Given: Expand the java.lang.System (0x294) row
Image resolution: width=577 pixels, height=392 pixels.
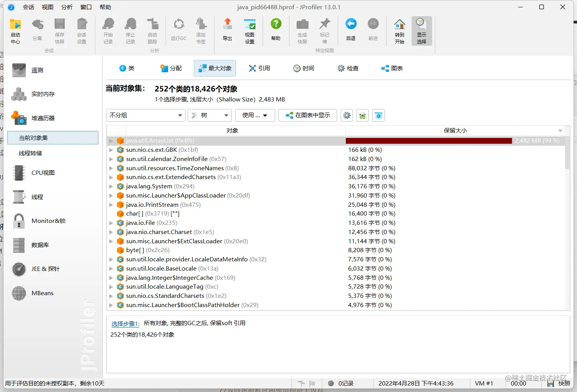Looking at the screenshot, I should coord(111,186).
